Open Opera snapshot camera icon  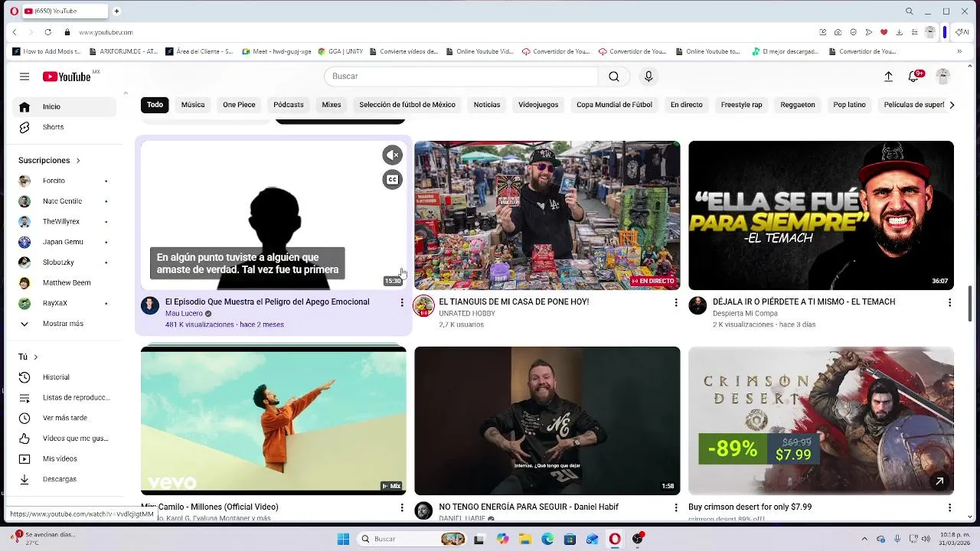click(838, 32)
